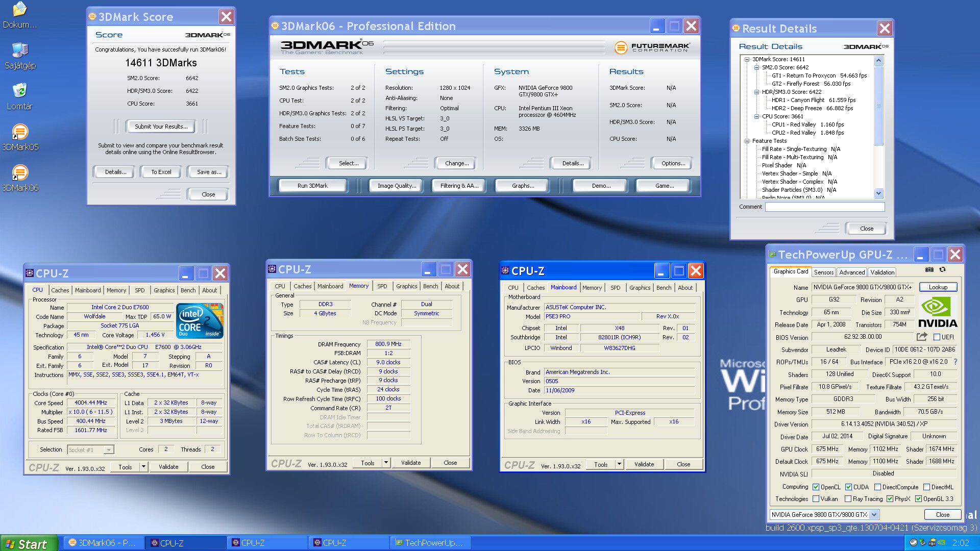
Task: Toggle the OpenCL checkbox
Action: [816, 487]
